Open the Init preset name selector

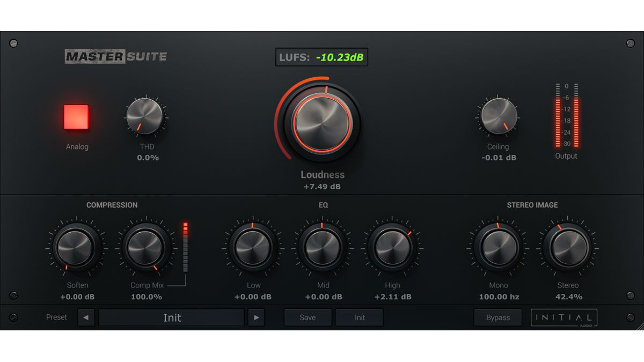coord(172,317)
